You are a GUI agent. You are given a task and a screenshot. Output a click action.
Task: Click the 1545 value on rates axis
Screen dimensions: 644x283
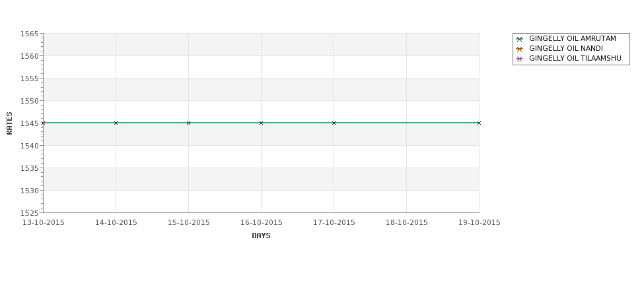(30, 123)
